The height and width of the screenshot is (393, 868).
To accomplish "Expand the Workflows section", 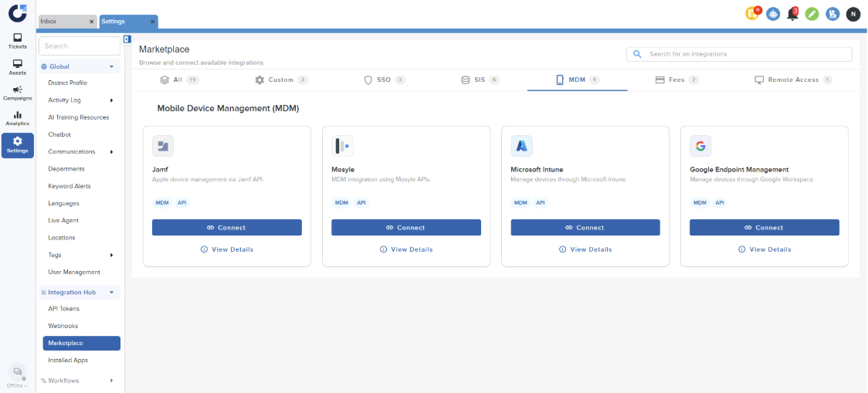I will coord(111,381).
